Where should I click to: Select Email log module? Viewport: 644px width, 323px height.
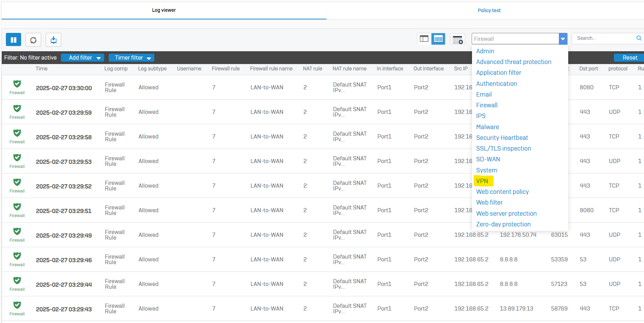tap(484, 95)
